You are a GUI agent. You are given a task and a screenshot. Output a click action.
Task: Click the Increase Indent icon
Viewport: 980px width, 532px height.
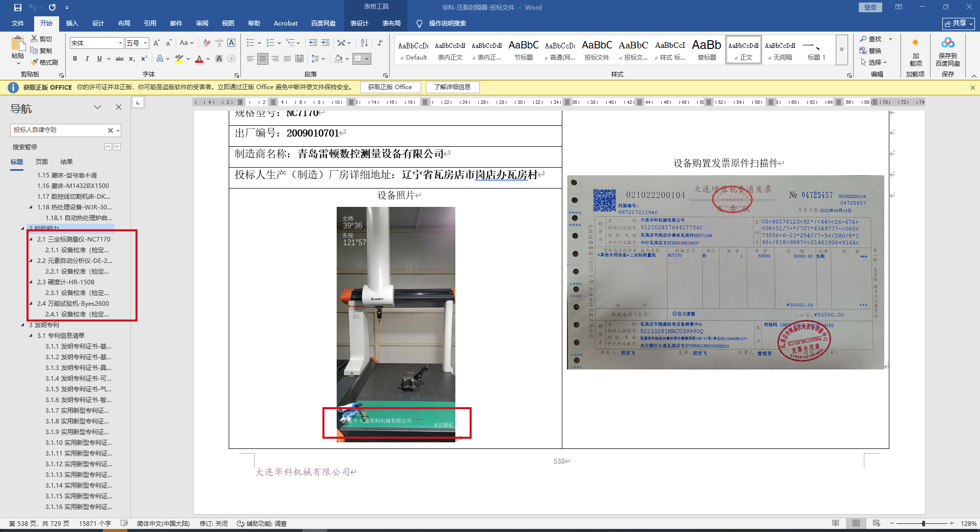tap(325, 43)
